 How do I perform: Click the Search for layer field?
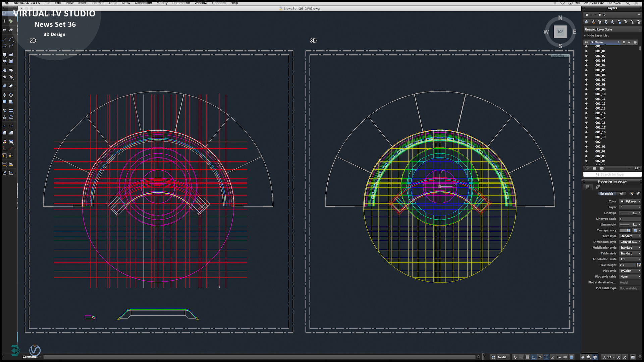click(612, 174)
